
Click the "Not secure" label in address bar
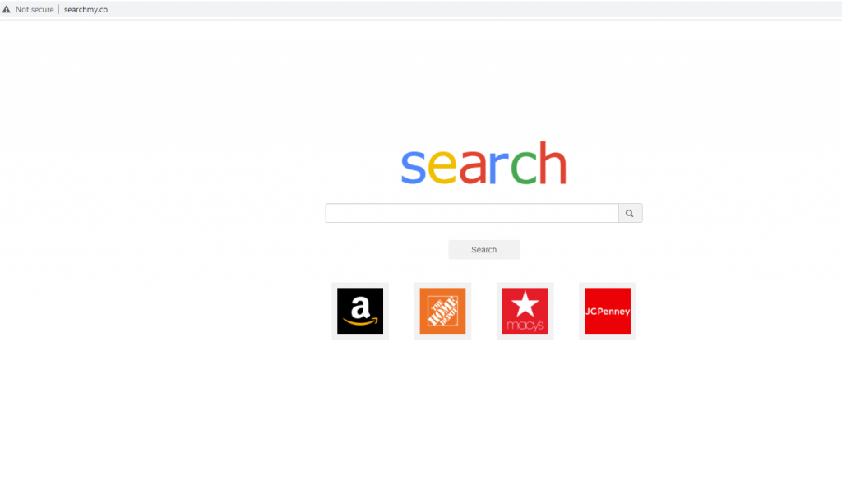pos(35,9)
